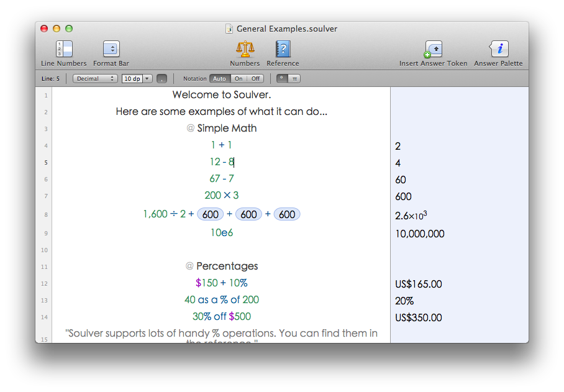The height and width of the screenshot is (392, 564).
Task: Click the answer "10,000,000"
Action: (x=420, y=234)
